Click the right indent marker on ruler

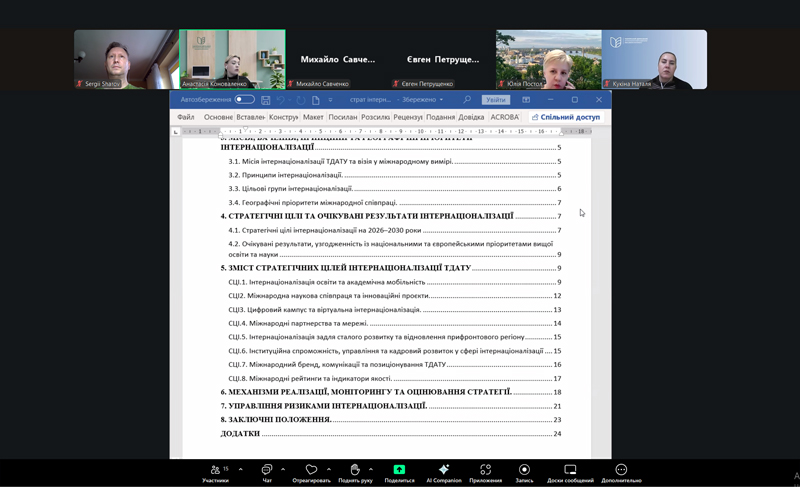point(561,133)
